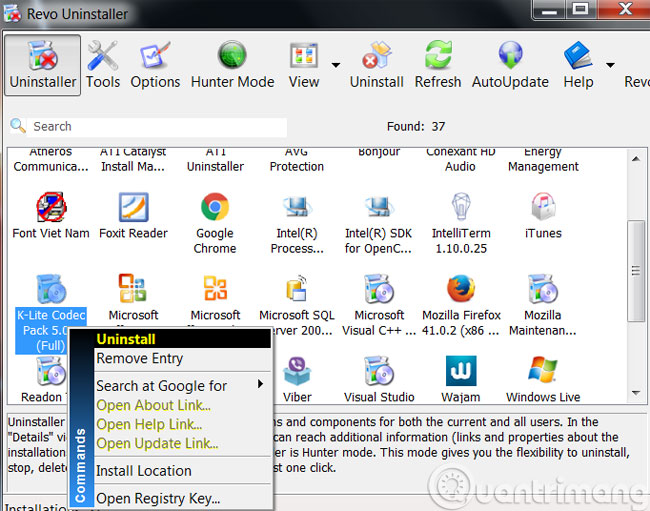
Task: Open the Uninstaller toolbar section
Action: [x=43, y=65]
